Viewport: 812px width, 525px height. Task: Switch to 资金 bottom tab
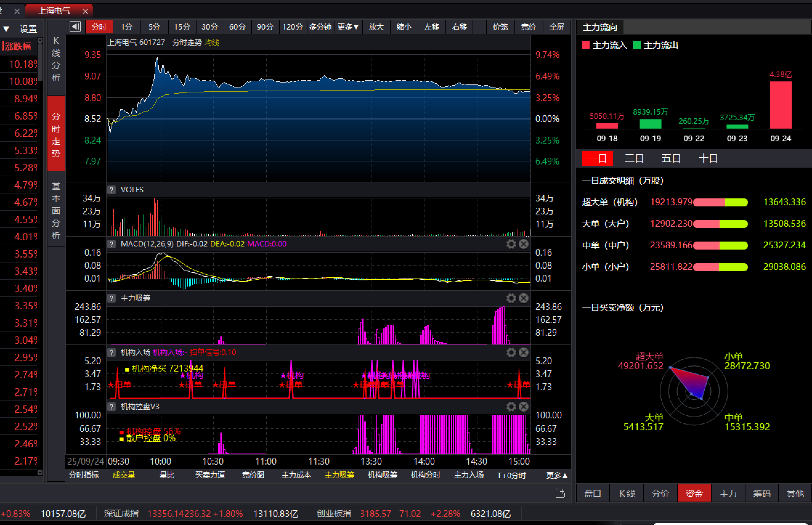(x=694, y=493)
